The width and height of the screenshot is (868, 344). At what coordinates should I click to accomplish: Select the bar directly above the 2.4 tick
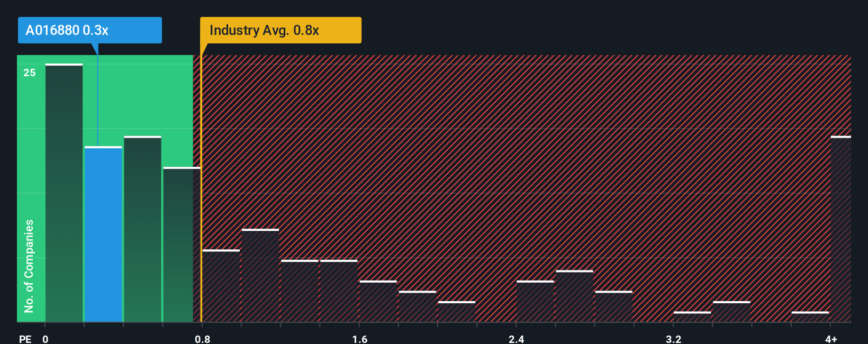535,301
